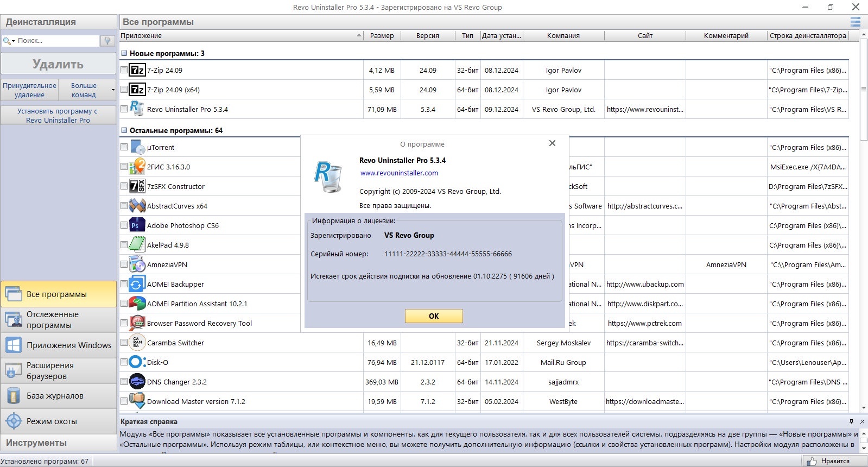Click the thumbs-up Нравится icon
Screen dimensions: 868x467
(812, 461)
